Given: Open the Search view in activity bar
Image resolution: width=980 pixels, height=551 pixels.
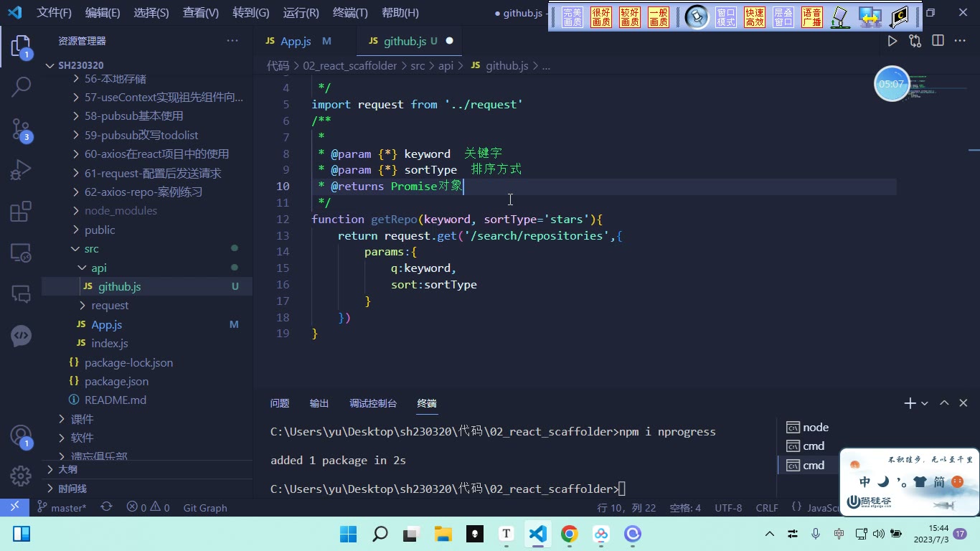Looking at the screenshot, I should tap(22, 88).
